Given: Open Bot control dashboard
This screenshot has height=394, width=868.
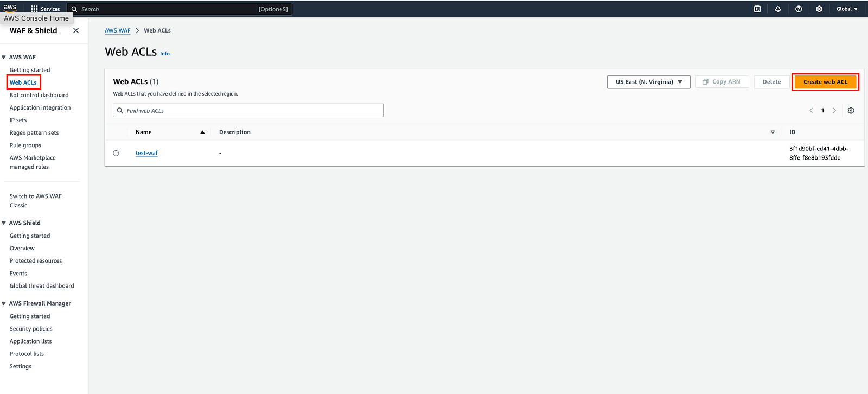Looking at the screenshot, I should coord(39,96).
